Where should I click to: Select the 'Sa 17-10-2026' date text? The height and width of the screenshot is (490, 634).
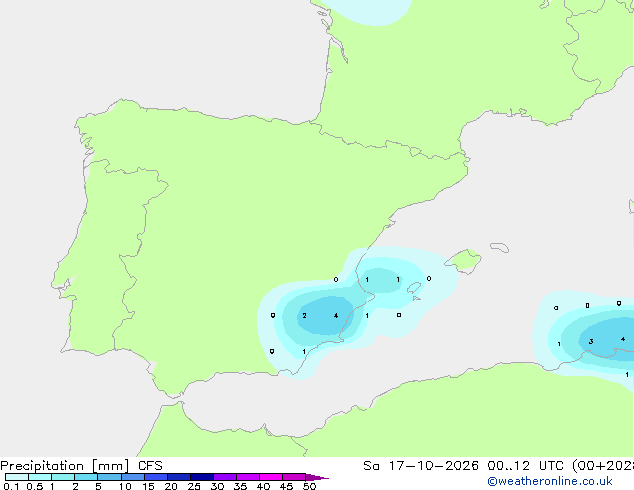click(x=421, y=466)
